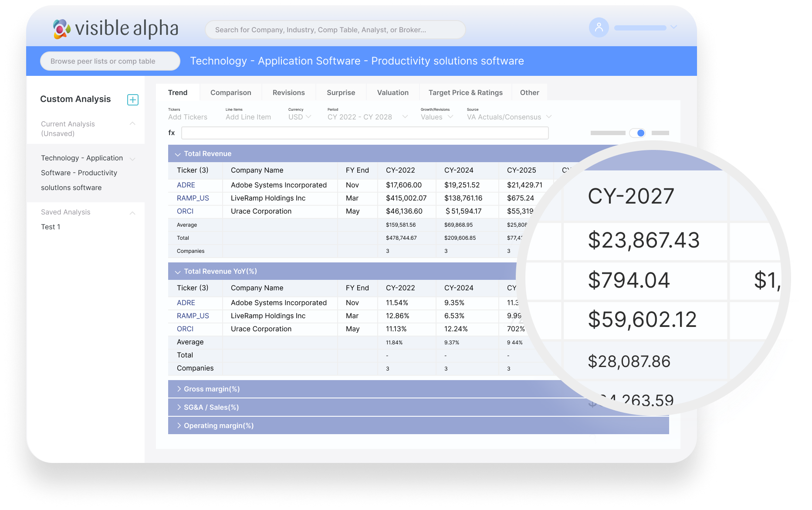This screenshot has height=510, width=812.
Task: Click Add Tickers
Action: [188, 117]
